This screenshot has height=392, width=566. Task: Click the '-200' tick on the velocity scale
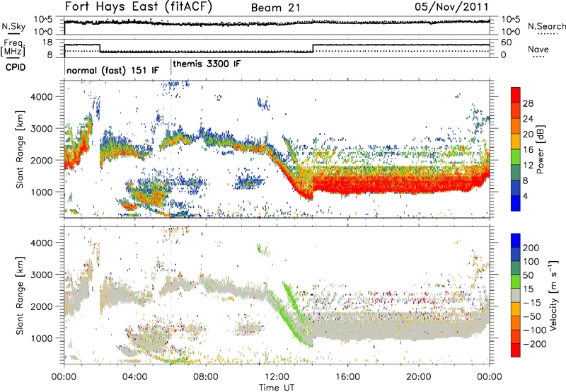point(534,344)
